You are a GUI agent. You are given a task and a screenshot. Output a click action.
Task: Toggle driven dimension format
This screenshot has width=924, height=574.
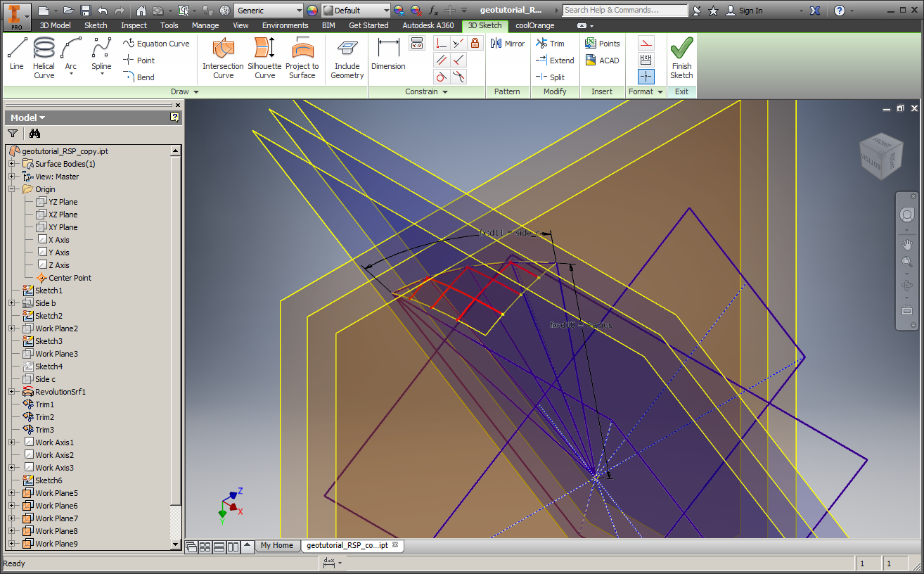(x=646, y=60)
